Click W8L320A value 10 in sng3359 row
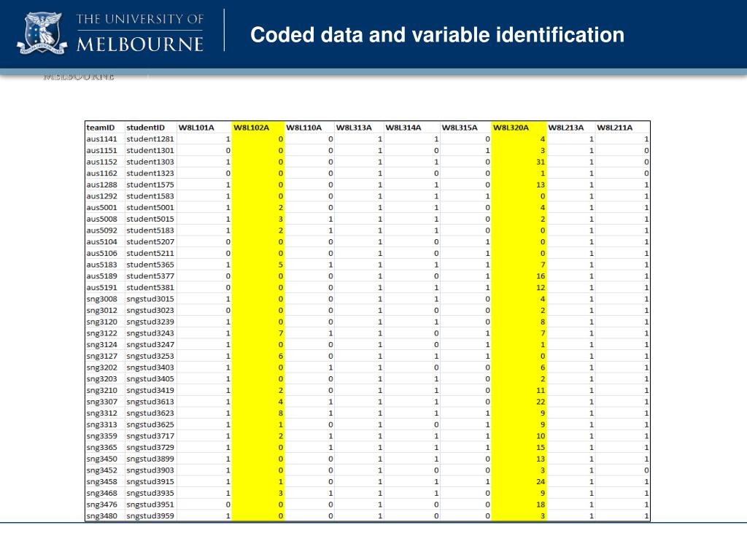Viewport: 747px width, 560px height. click(541, 436)
